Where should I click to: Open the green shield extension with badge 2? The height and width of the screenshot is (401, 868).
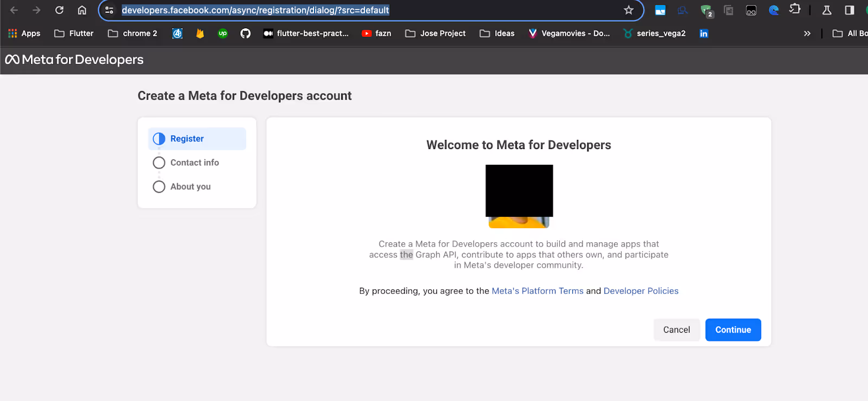[706, 10]
